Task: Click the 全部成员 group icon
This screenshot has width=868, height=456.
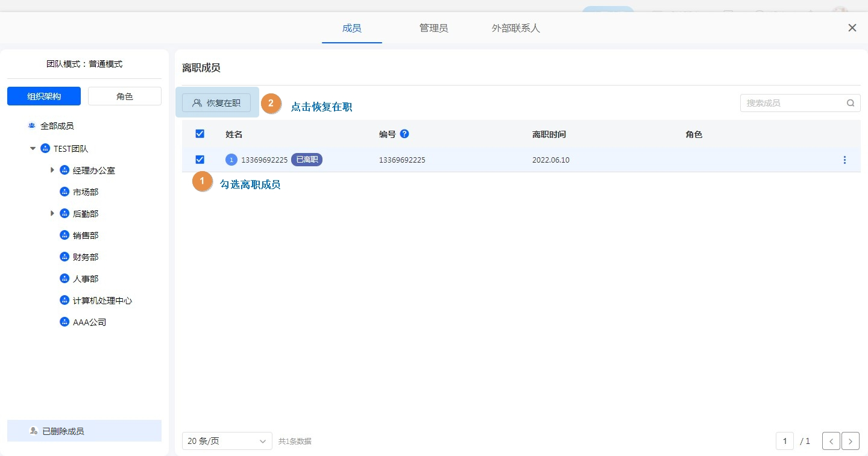Action: pos(32,126)
